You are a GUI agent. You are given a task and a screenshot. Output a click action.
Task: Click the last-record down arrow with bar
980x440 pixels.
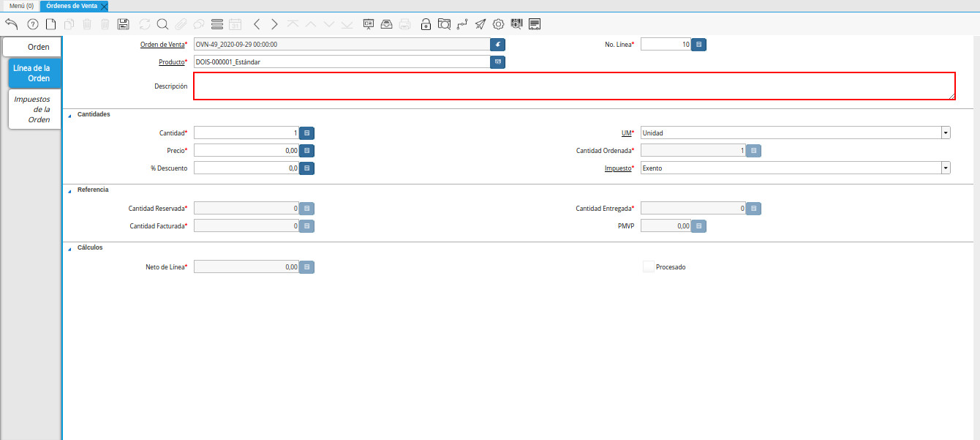[347, 24]
